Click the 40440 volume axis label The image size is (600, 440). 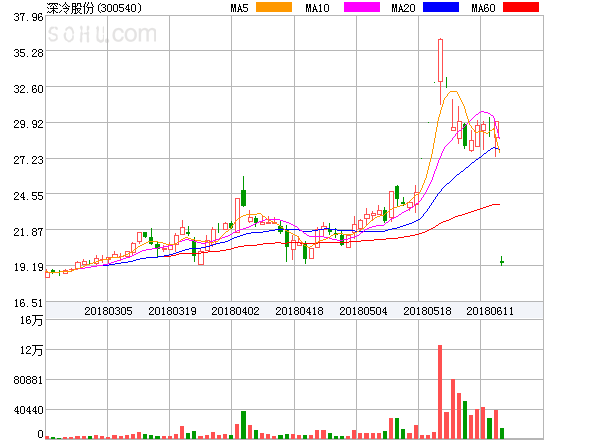(28, 411)
